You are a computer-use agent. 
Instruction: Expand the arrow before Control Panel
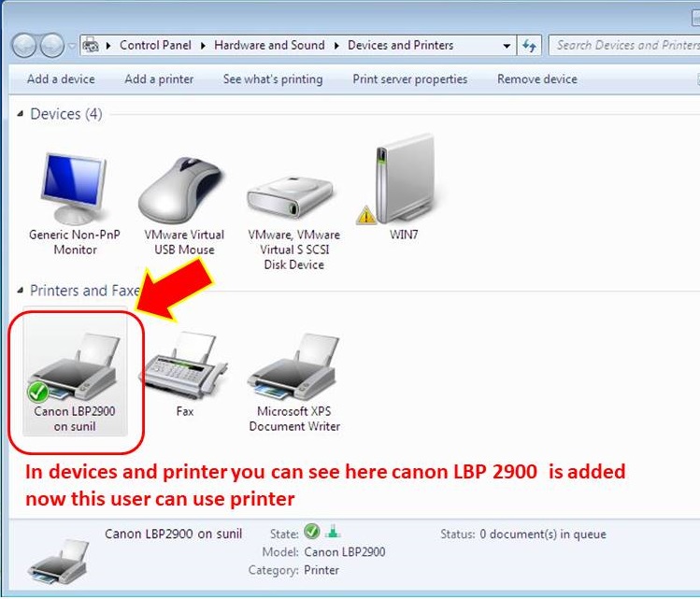[x=108, y=46]
